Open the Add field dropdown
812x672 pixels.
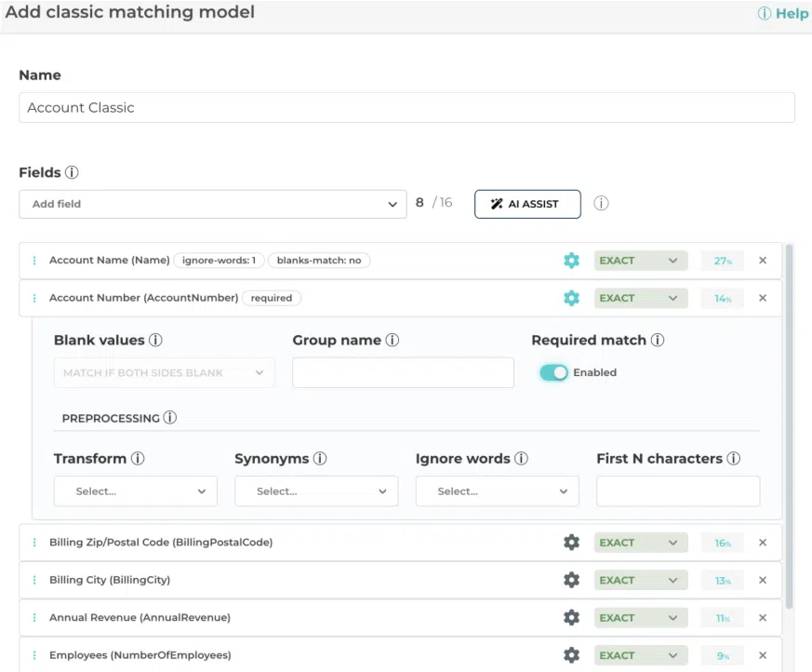(213, 204)
